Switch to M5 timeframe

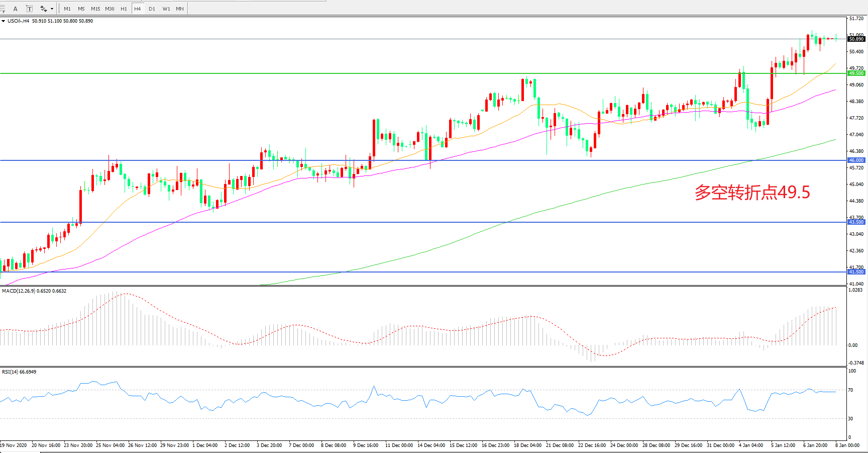pyautogui.click(x=81, y=9)
